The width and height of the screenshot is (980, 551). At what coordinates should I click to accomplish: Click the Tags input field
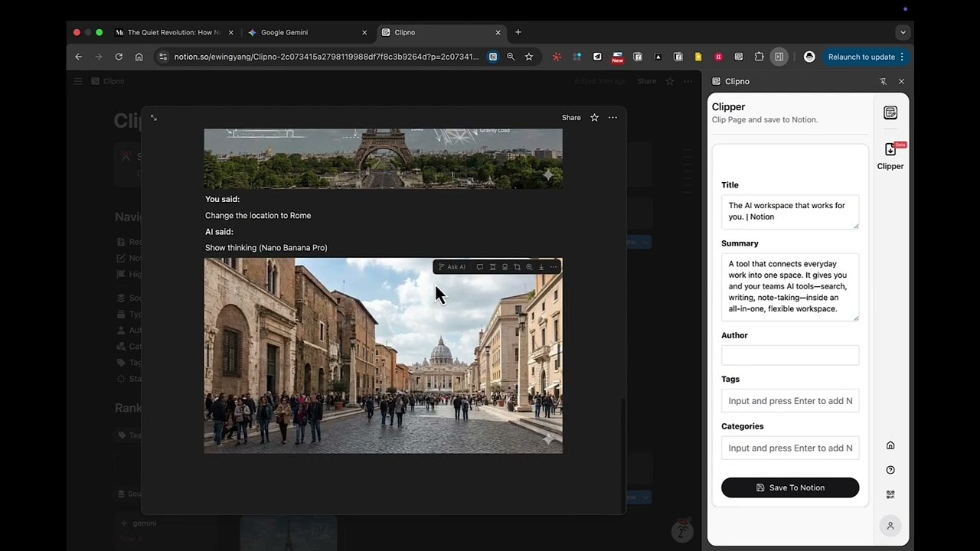click(x=789, y=401)
